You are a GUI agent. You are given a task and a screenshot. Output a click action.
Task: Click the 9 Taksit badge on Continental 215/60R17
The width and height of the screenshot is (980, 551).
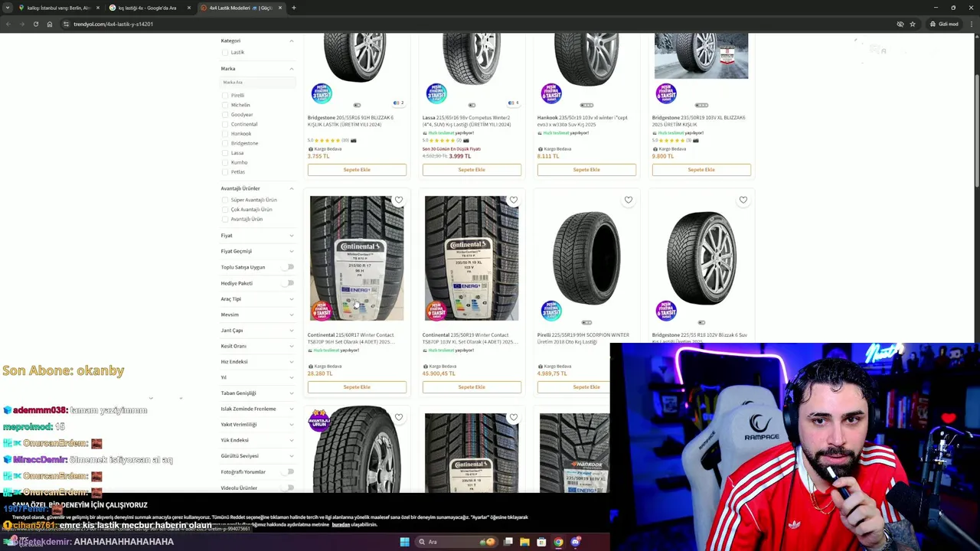coord(322,310)
